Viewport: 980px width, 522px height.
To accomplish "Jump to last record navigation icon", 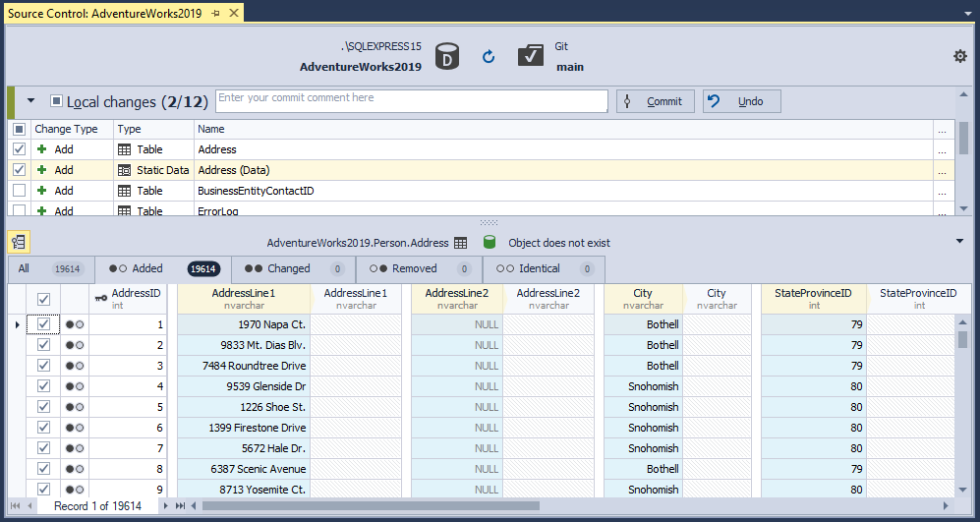I will pyautogui.click(x=180, y=505).
